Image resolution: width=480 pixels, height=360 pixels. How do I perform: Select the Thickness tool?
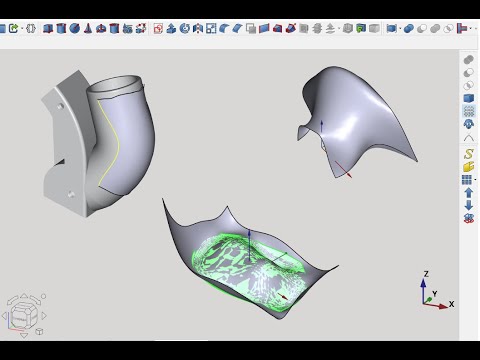click(x=348, y=28)
